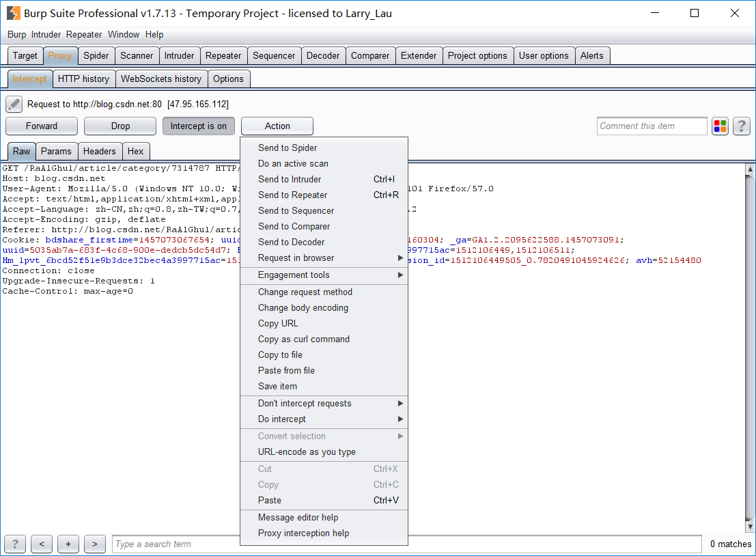The width and height of the screenshot is (756, 556).
Task: Click the Forward button
Action: click(x=42, y=126)
